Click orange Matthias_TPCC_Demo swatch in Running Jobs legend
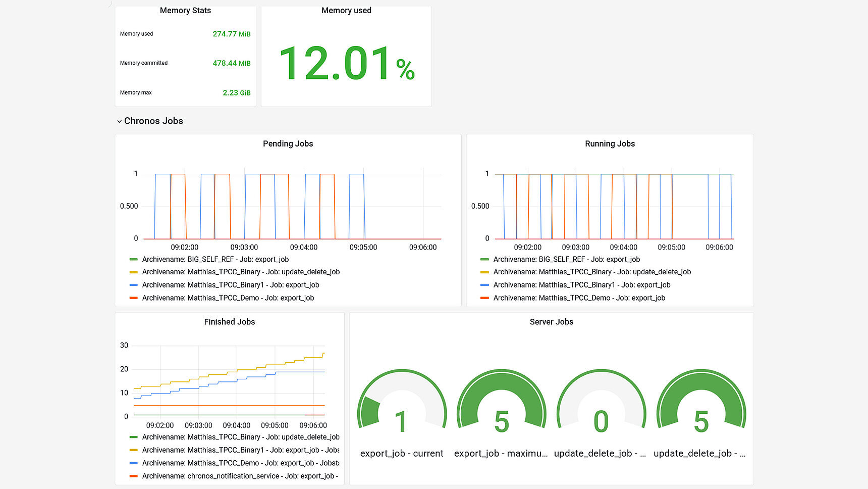The width and height of the screenshot is (868, 489). 484,298
